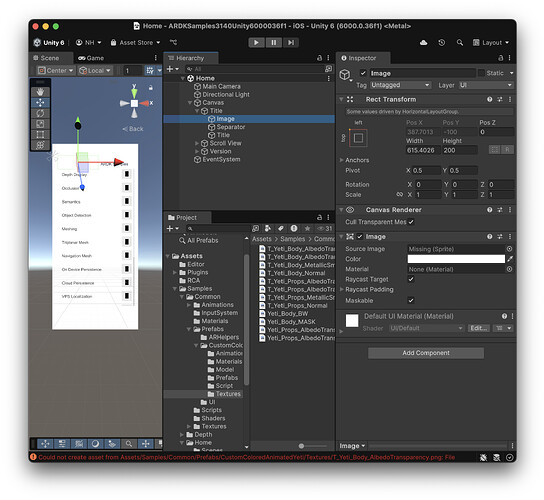The height and width of the screenshot is (500, 544).
Task: Open Source Image object picker circle
Action: coord(509,249)
